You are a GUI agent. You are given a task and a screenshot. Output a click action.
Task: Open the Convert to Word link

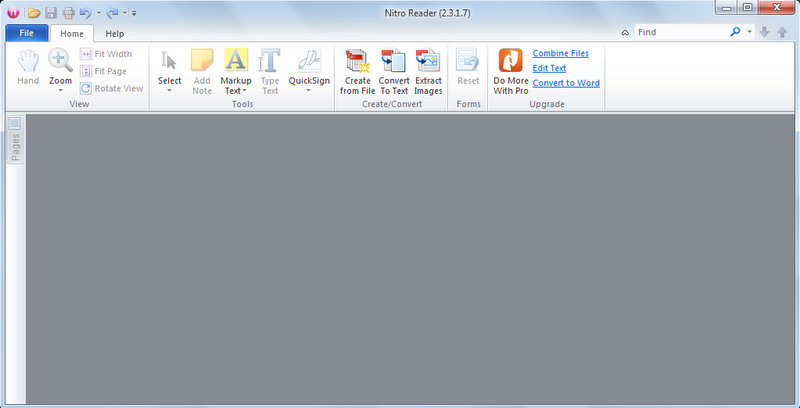point(566,83)
